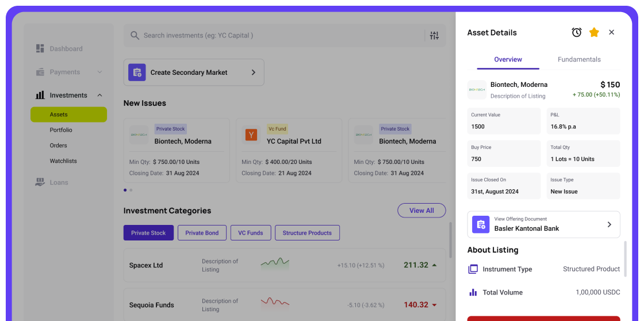Click the Structured Product value

pos(592,269)
